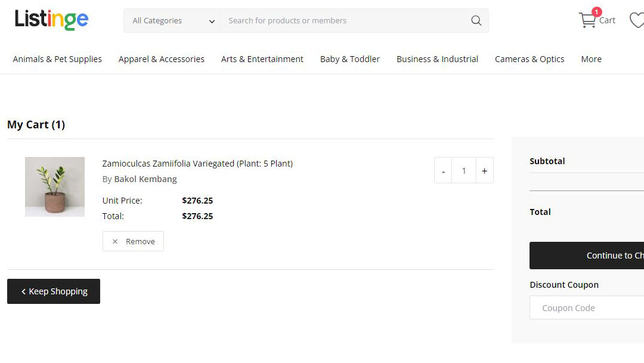The height and width of the screenshot is (363, 644).
Task: Open Bakol Kembang seller link
Action: [145, 179]
